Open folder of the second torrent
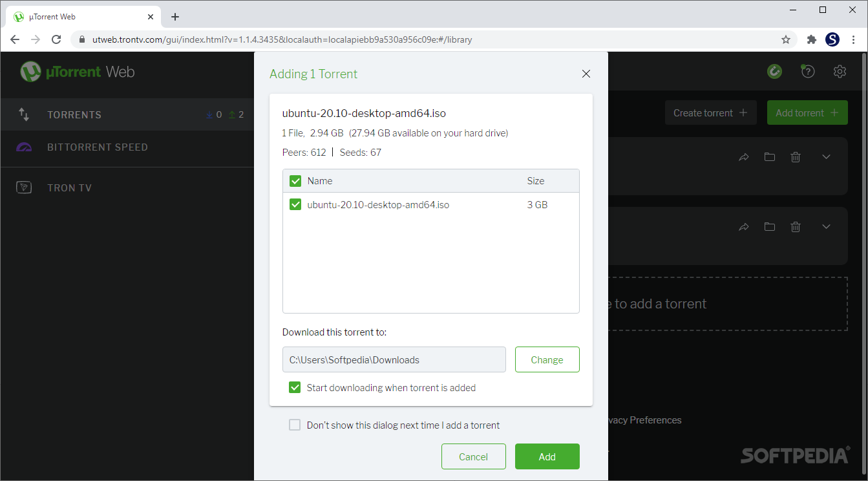 point(769,227)
